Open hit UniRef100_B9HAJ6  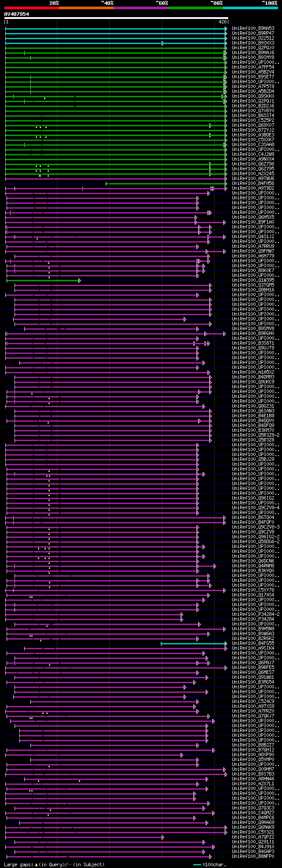253,53
